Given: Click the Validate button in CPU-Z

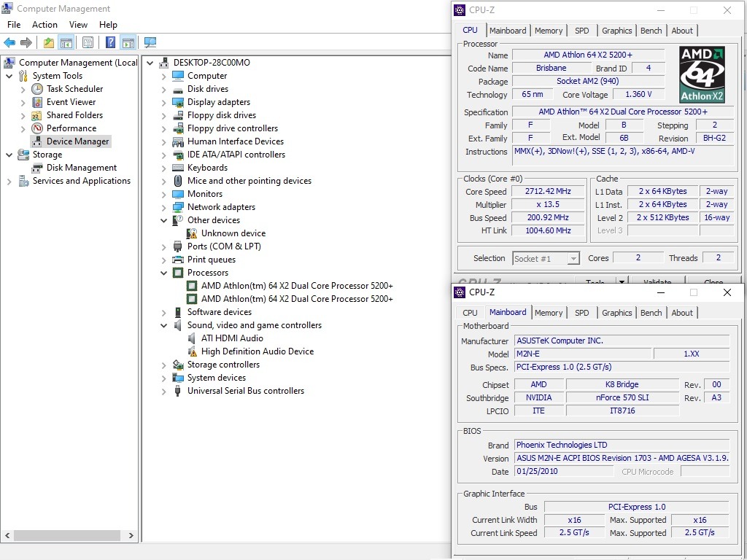Looking at the screenshot, I should pos(657,281).
